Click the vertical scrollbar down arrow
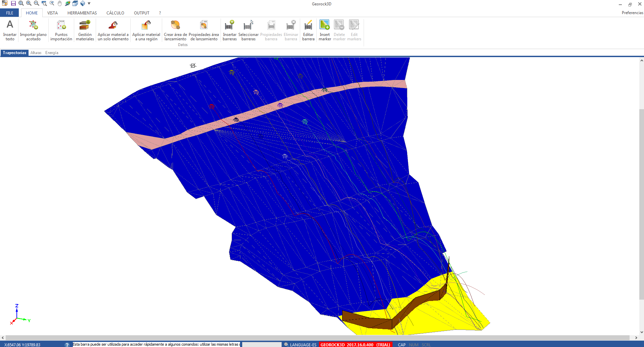The image size is (644, 347). point(641,332)
